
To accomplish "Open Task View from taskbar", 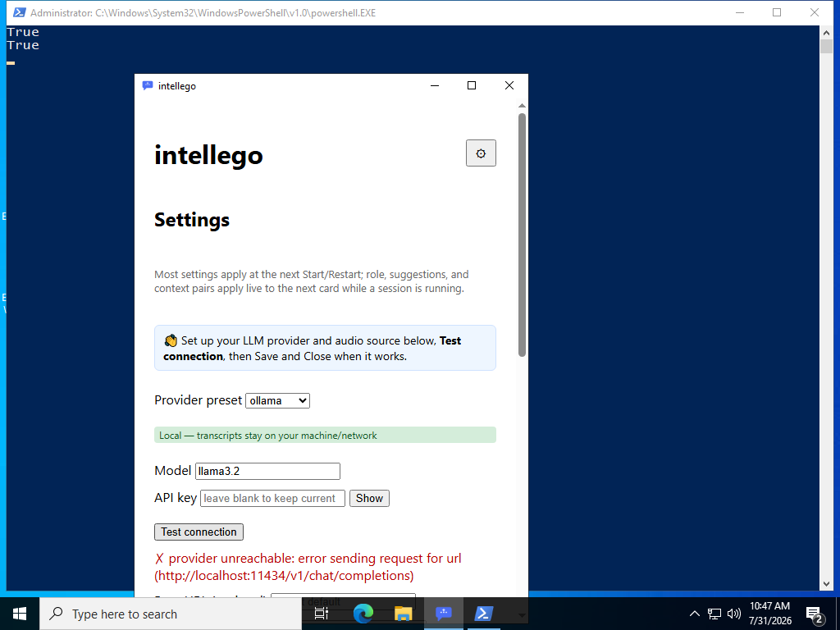I will point(322,614).
